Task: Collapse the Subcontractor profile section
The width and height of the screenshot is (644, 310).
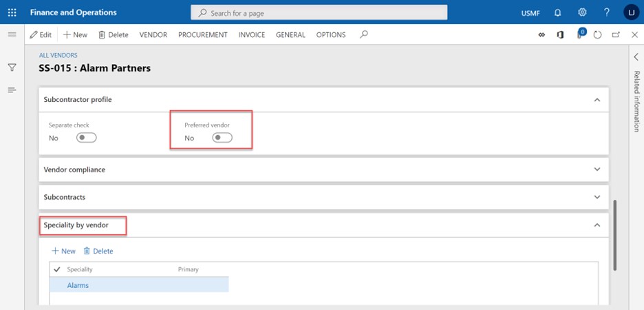Action: [x=597, y=99]
